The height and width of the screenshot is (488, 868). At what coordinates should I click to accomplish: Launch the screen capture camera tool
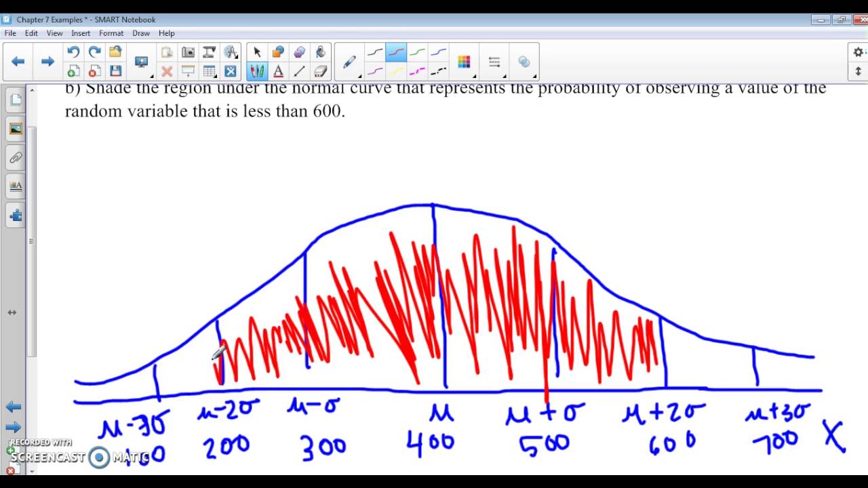pos(188,52)
